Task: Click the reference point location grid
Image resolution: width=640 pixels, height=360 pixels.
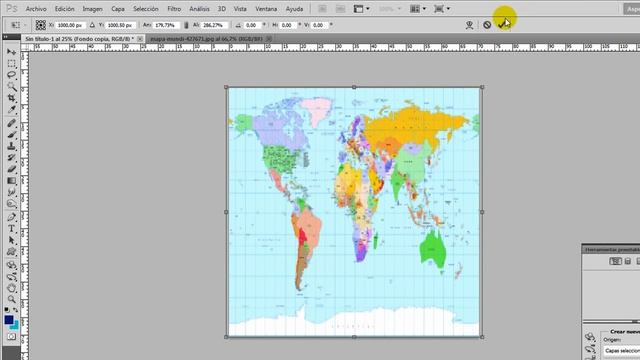Action: [x=40, y=25]
